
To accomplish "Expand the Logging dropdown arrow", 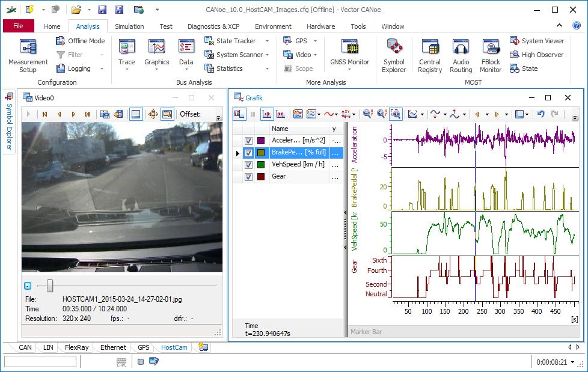I will (101, 69).
